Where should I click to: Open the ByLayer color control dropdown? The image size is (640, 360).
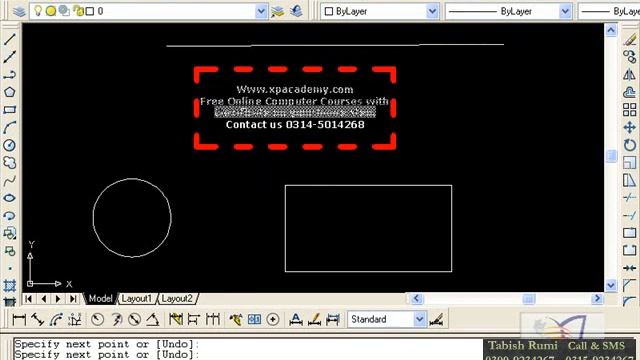[432, 11]
